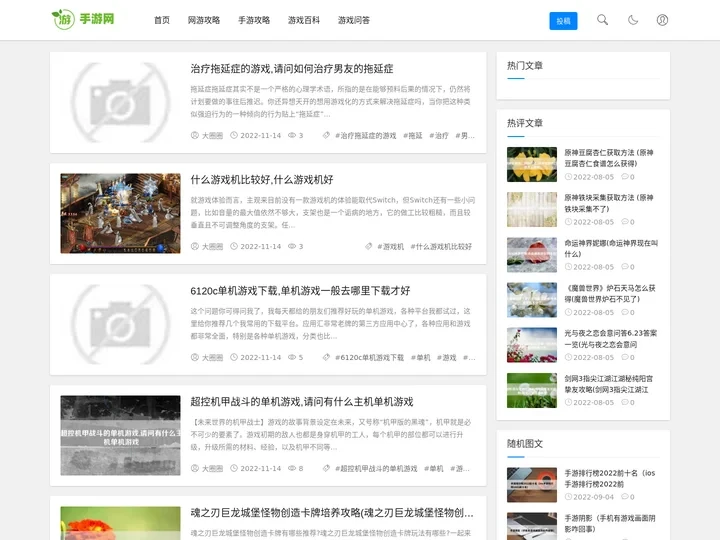
Task: Open sidebar article 原神铁块采集获取方法
Action: (609, 203)
